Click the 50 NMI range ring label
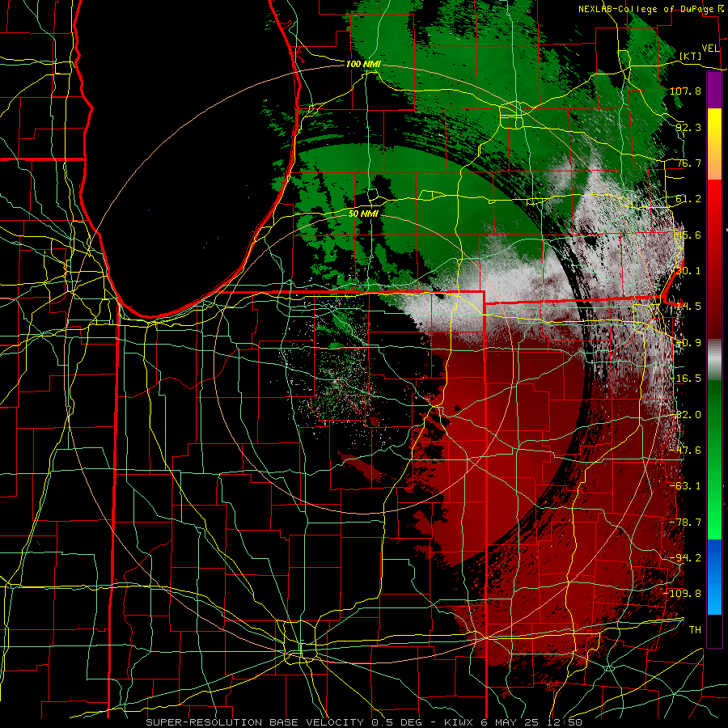Screen dimensions: 728x728 point(363,214)
